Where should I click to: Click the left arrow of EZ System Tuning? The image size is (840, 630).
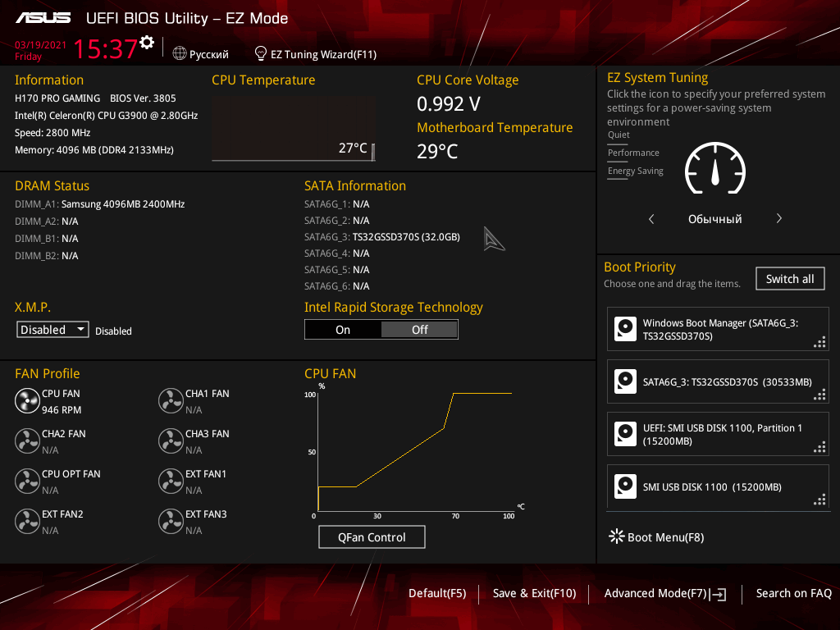coord(651,218)
